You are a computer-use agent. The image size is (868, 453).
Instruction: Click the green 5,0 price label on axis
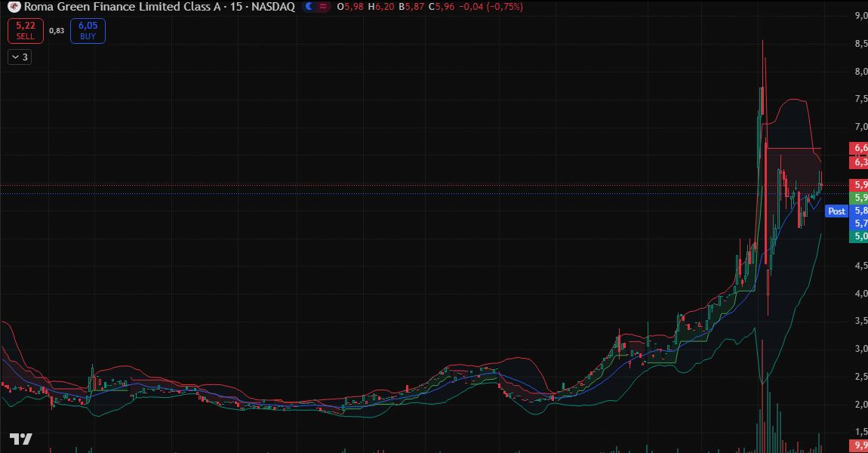click(x=859, y=236)
